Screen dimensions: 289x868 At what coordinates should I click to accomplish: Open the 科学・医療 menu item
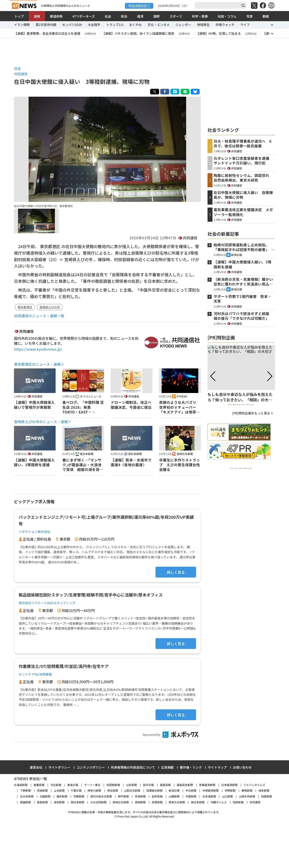click(200, 16)
